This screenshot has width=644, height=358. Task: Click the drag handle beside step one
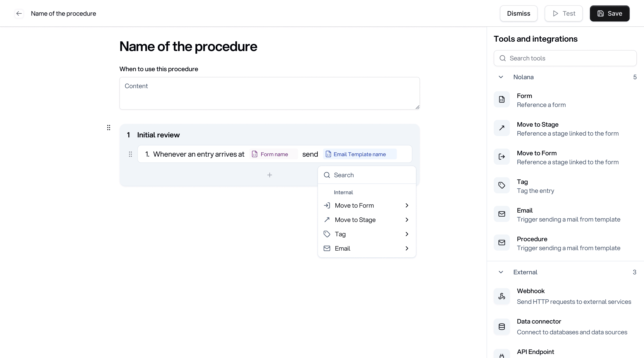(130, 154)
